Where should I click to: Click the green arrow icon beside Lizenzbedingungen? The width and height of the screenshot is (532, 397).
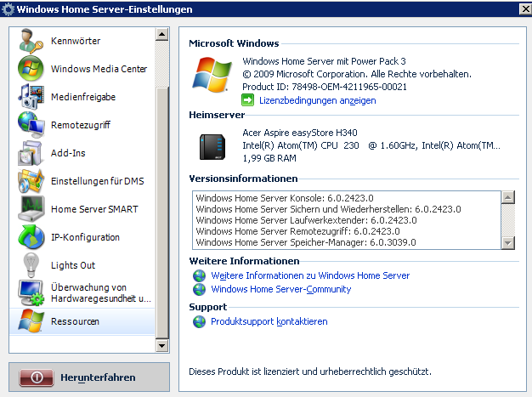[247, 100]
